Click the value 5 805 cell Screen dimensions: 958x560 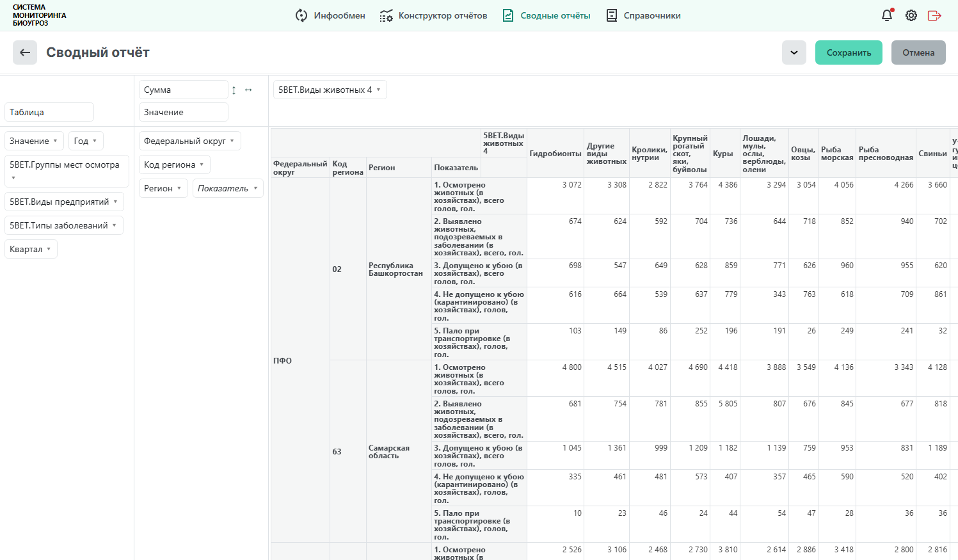coord(725,419)
